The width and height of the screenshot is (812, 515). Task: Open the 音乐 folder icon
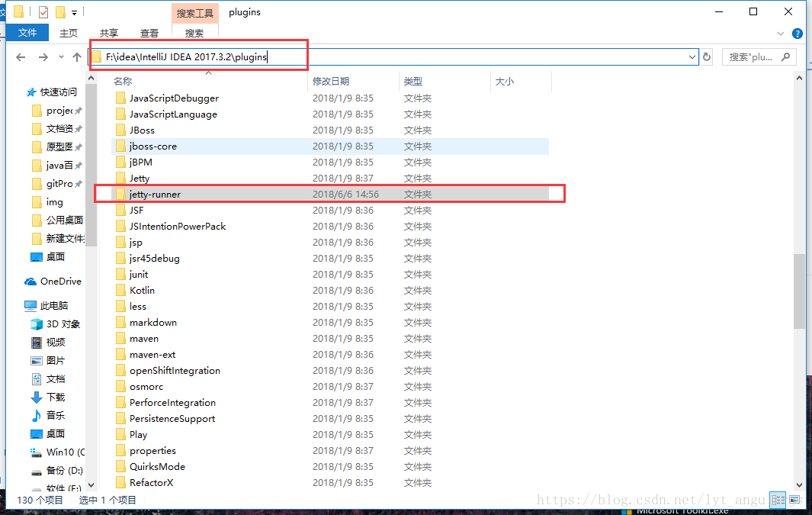click(x=37, y=416)
